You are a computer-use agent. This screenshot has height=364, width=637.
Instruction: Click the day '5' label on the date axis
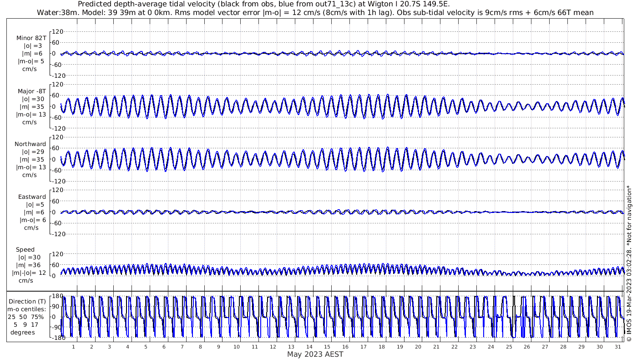tap(146, 347)
